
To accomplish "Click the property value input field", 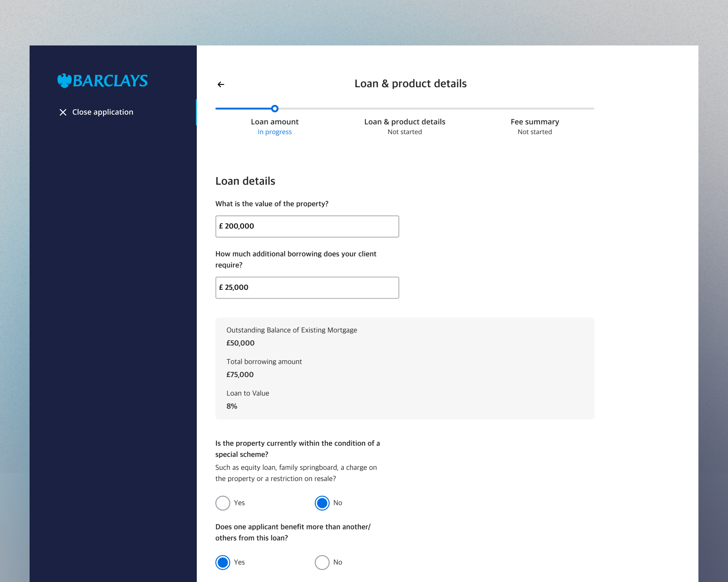I will pos(307,226).
